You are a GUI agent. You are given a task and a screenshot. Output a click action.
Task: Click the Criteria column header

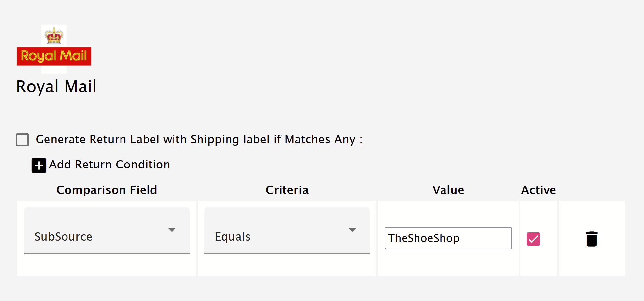pos(287,190)
